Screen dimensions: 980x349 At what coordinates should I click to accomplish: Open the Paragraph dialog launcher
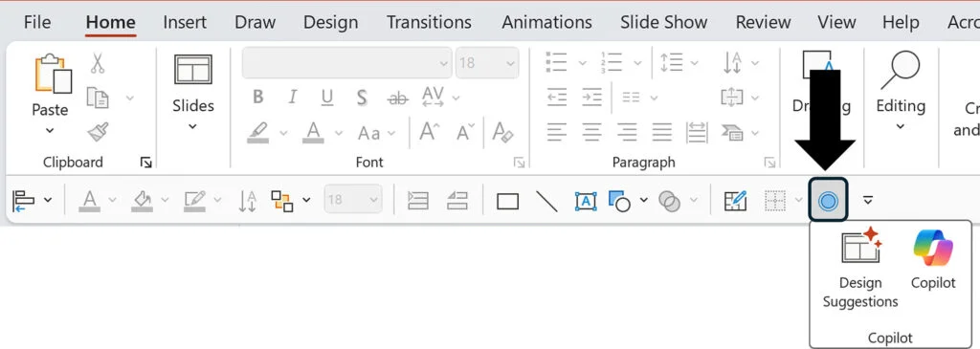point(769,163)
